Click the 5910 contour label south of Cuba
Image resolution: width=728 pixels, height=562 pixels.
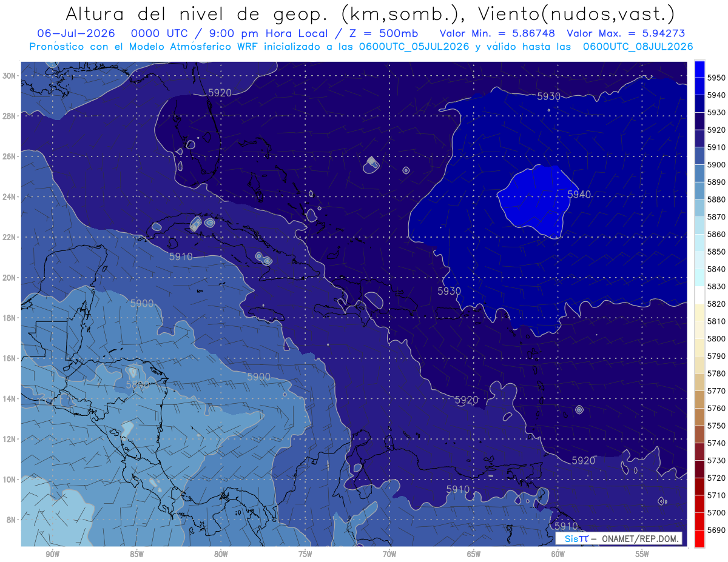(x=181, y=257)
